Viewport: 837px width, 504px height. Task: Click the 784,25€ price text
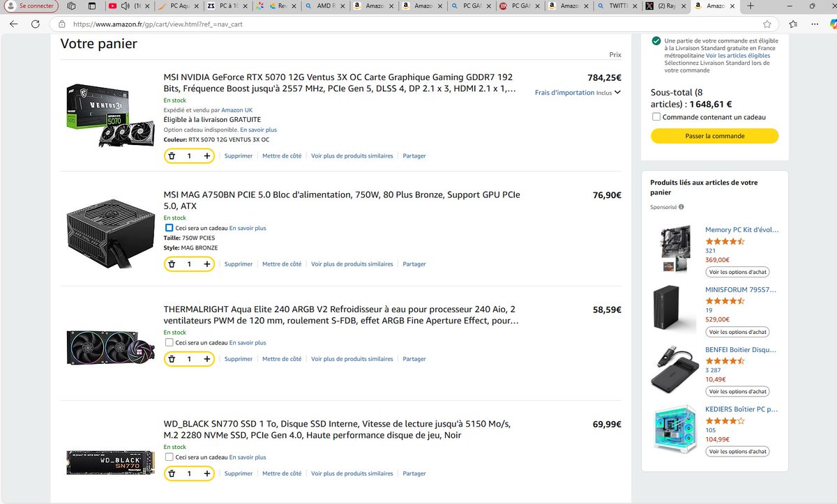(x=604, y=78)
